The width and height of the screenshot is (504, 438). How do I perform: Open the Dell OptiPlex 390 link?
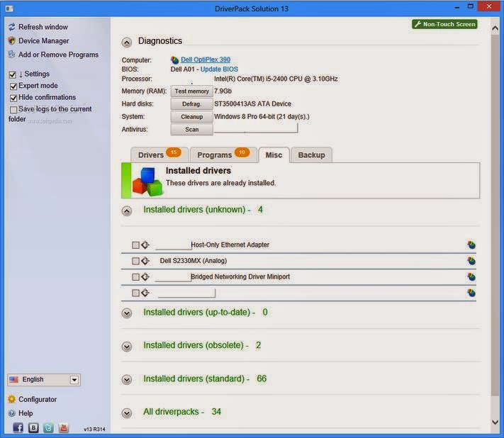point(206,60)
